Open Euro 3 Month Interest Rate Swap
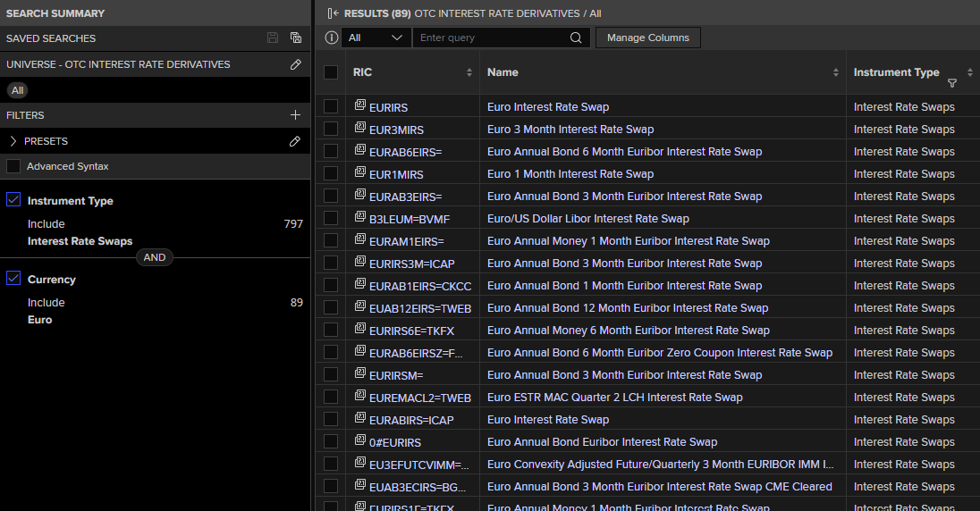Image resolution: width=980 pixels, height=511 pixels. coord(570,130)
